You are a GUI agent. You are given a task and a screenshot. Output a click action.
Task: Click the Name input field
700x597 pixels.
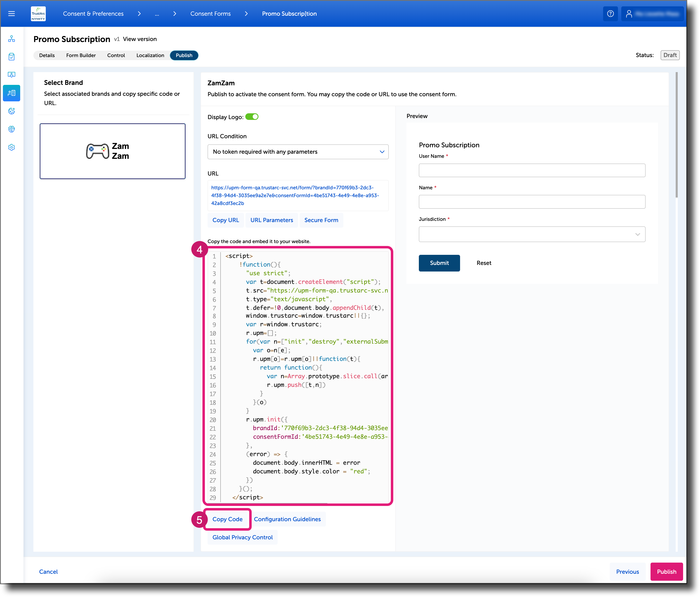(532, 202)
